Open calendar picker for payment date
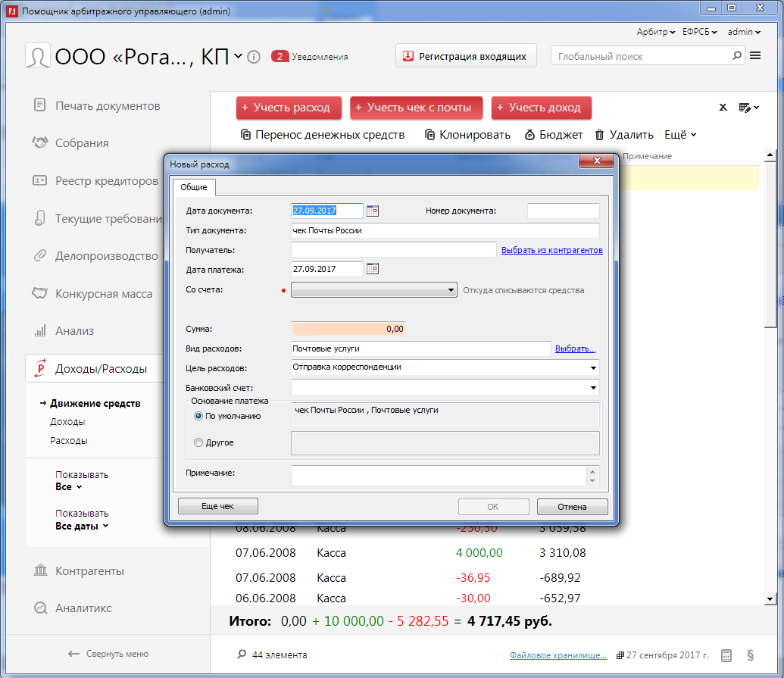784x678 pixels. 372,269
